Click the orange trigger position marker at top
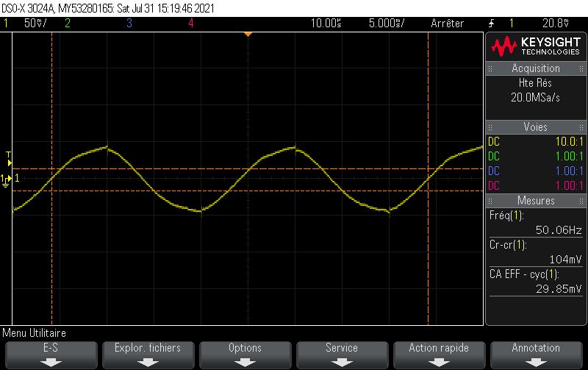Viewport: 588px width, 370px height. [248, 34]
